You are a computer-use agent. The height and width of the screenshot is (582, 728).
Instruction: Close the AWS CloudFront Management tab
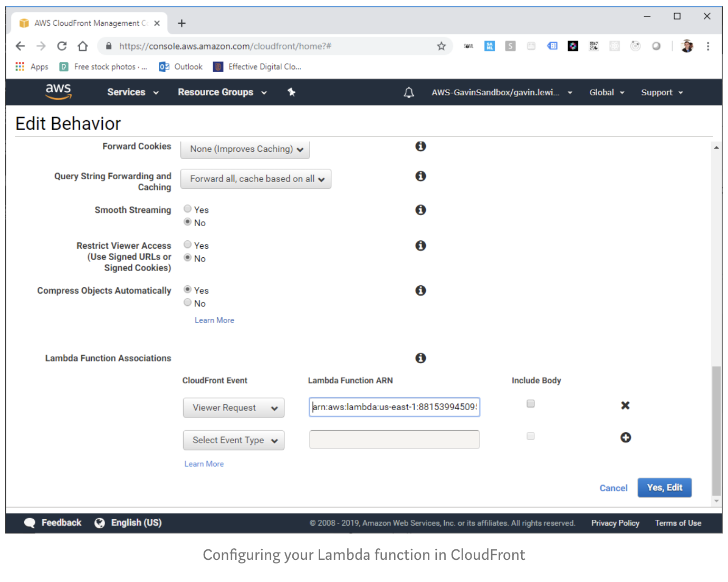(x=157, y=23)
